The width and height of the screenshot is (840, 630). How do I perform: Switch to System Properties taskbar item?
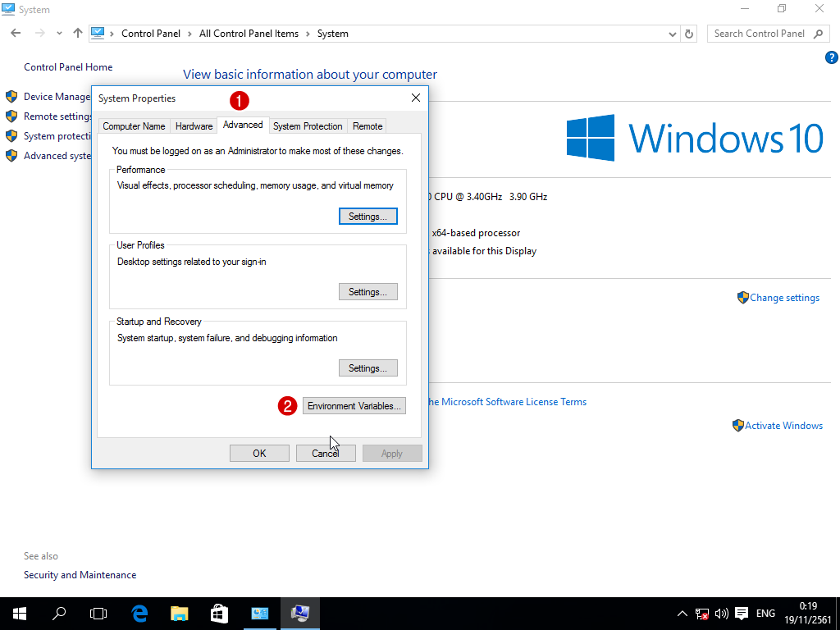[300, 614]
